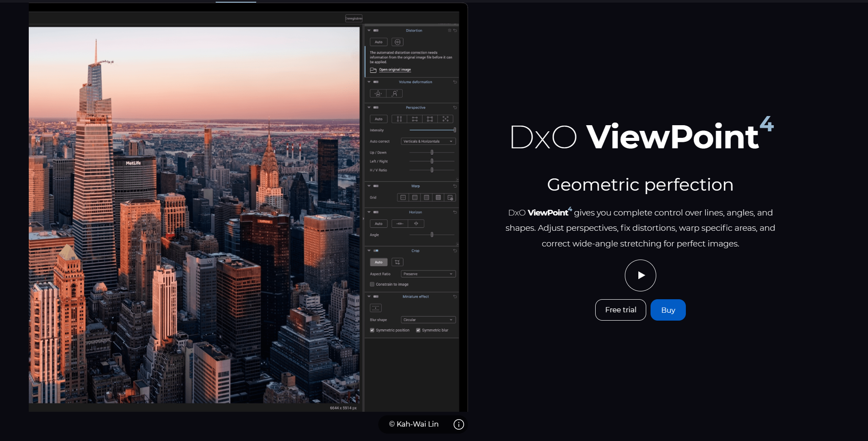868x441 pixels.
Task: Click the distortion manual type icon
Action: pos(397,42)
